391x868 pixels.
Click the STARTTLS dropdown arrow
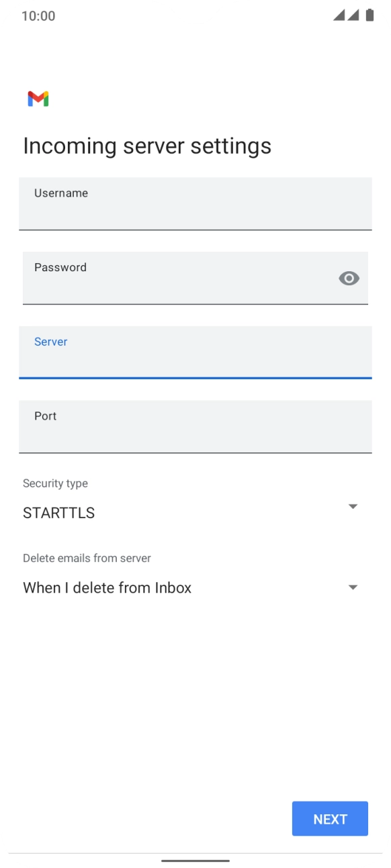pyautogui.click(x=353, y=506)
